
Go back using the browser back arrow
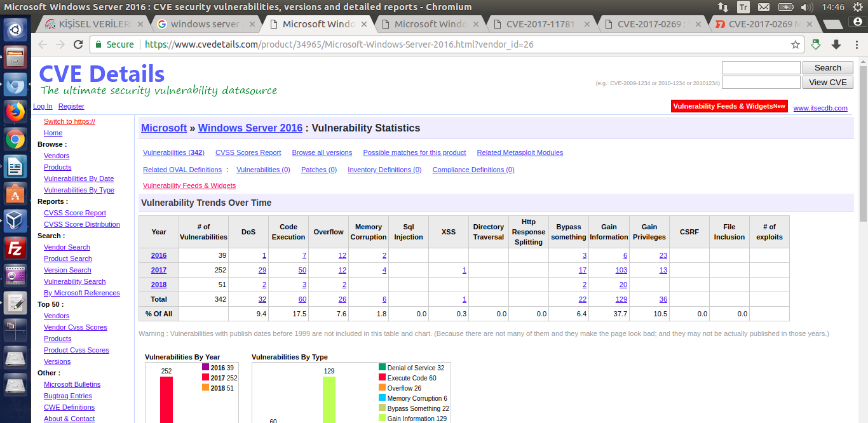[43, 44]
